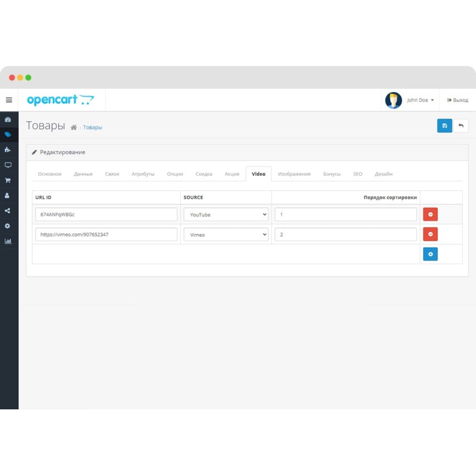Add a new video row with plus button
Viewport: 476px width, 476px height.
coord(430,254)
